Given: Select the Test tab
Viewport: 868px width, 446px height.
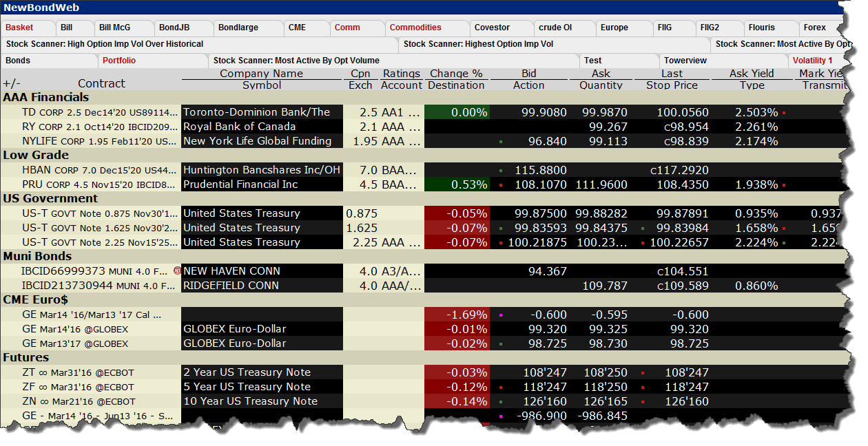Looking at the screenshot, I should [618, 61].
